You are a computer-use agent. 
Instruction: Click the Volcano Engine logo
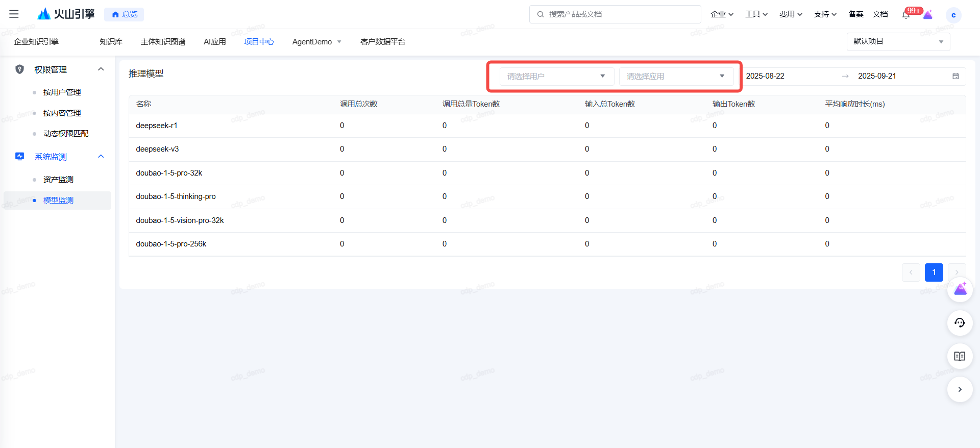pos(66,14)
